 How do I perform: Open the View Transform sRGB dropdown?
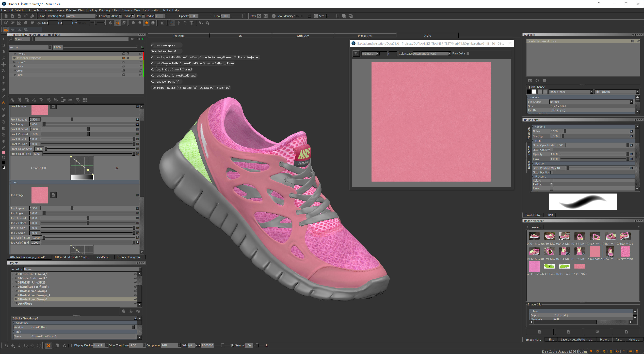click(137, 346)
